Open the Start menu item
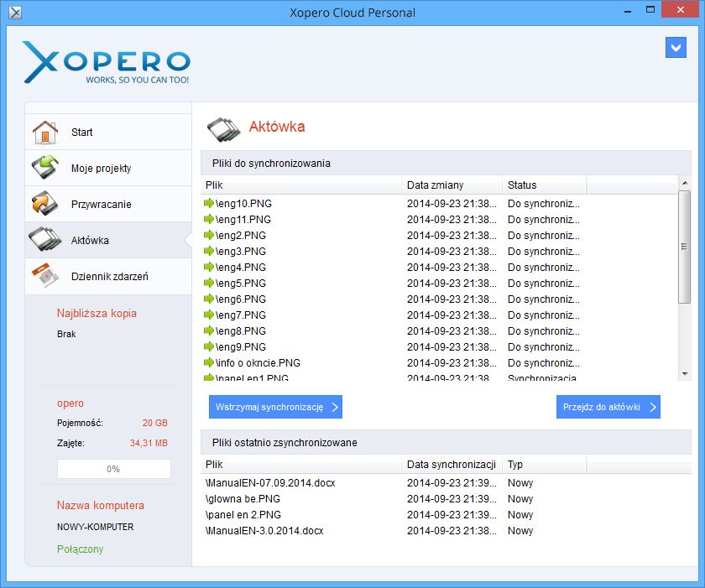 [x=108, y=132]
